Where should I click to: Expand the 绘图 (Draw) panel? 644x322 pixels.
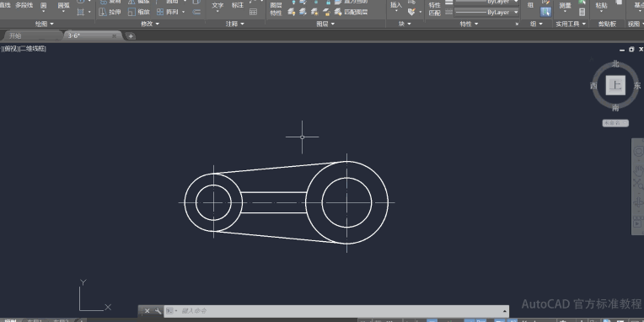click(45, 24)
